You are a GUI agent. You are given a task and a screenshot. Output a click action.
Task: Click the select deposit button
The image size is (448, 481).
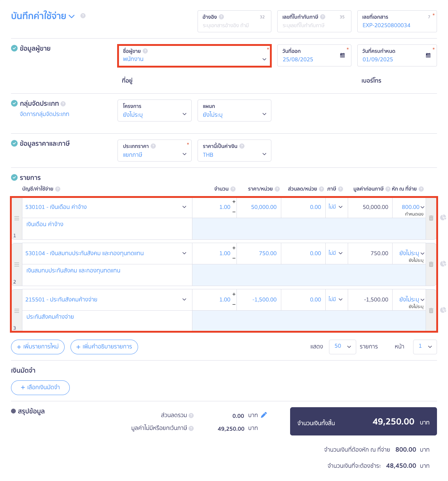point(40,388)
